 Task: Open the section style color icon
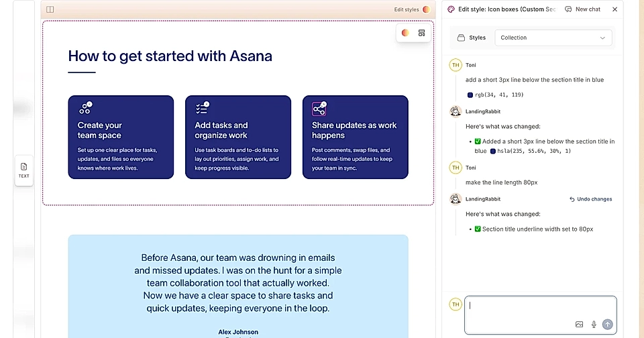coord(405,33)
